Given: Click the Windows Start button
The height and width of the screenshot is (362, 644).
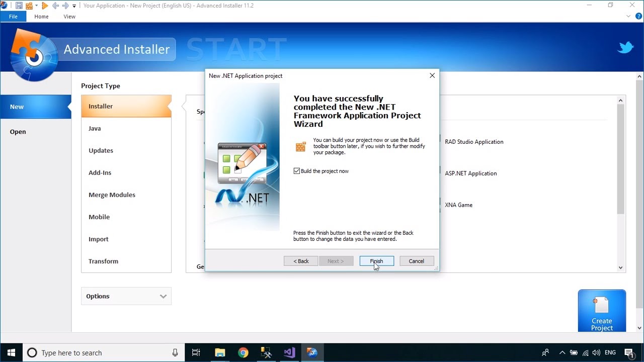Looking at the screenshot, I should click(11, 352).
